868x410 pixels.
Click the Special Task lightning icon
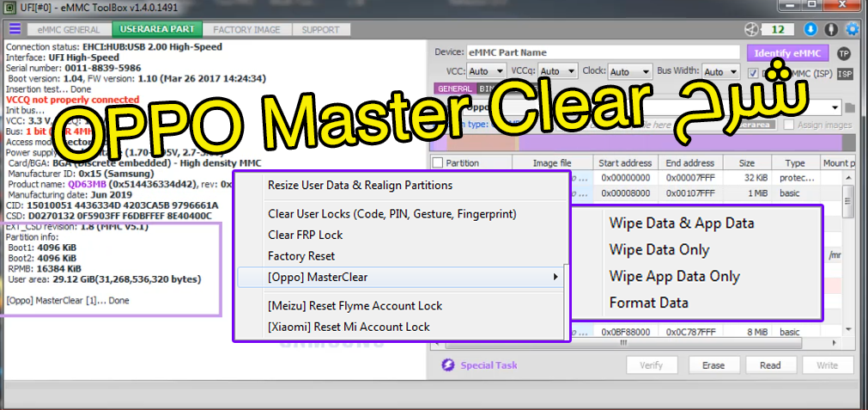447,365
